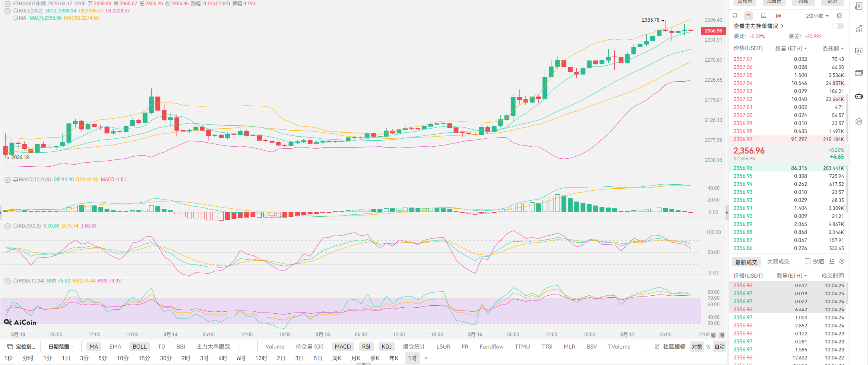Open the growth chart icon in sidebar

pos(859,29)
